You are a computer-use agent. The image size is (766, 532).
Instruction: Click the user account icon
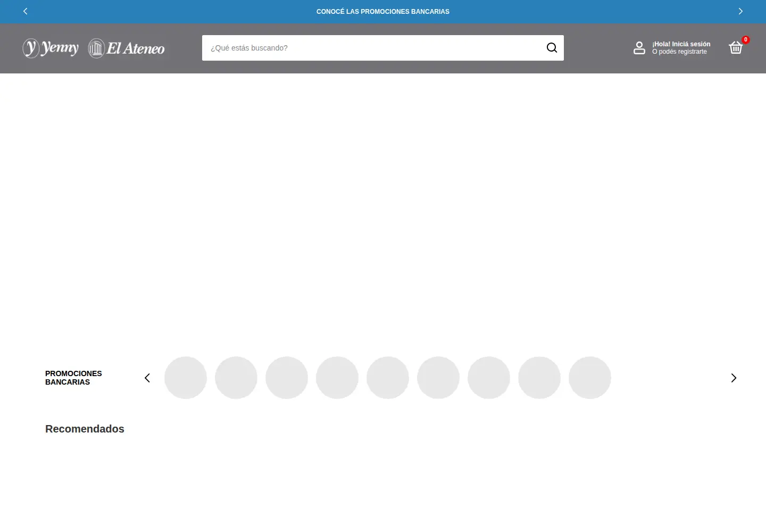click(x=639, y=48)
